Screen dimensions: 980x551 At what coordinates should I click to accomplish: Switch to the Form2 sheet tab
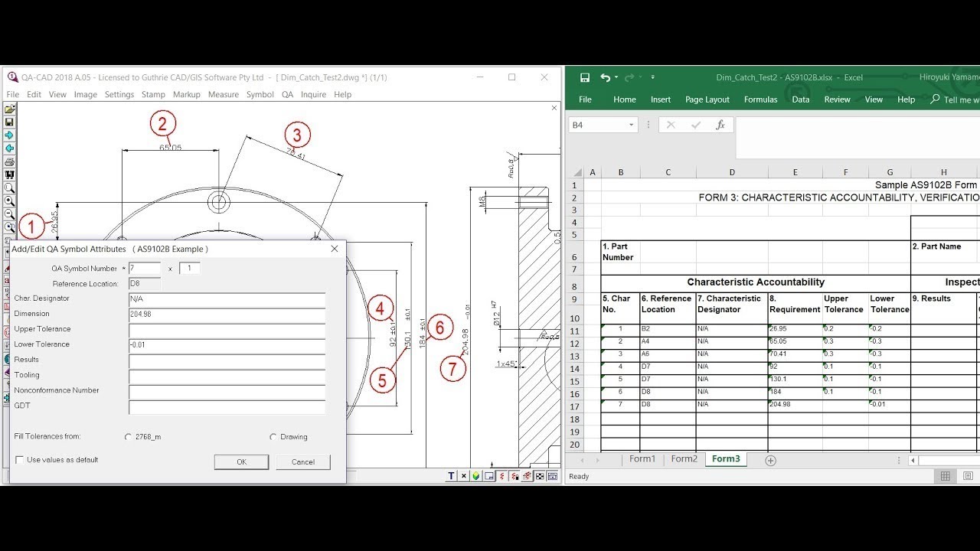[684, 459]
